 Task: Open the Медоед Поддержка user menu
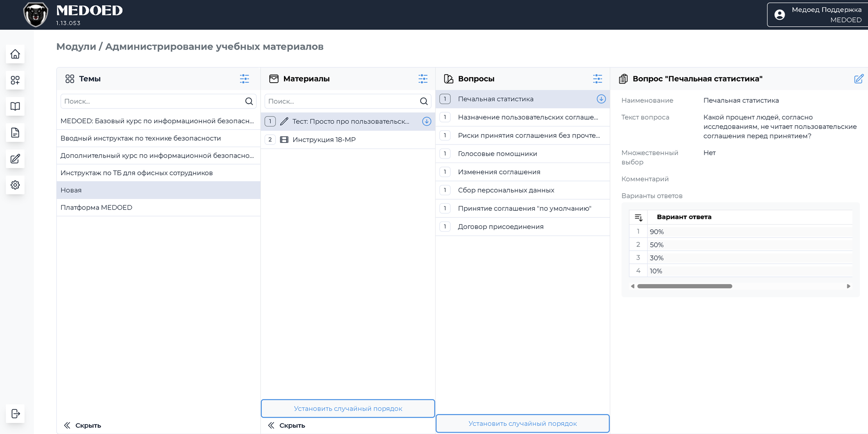click(x=817, y=15)
